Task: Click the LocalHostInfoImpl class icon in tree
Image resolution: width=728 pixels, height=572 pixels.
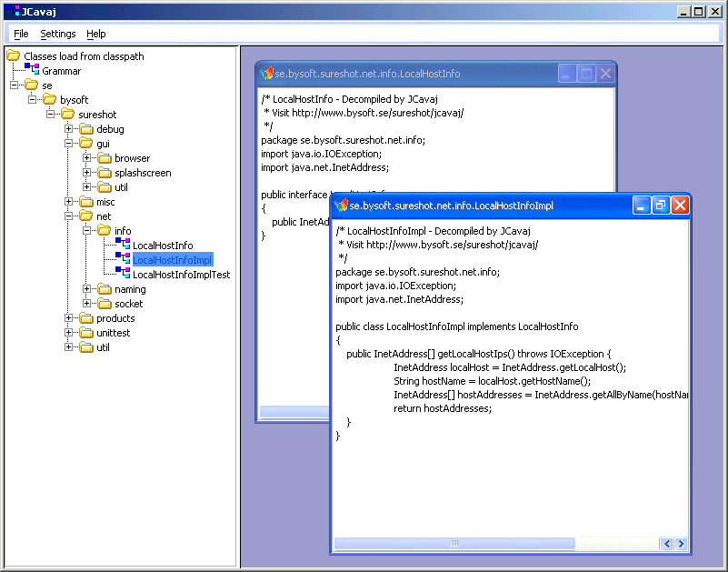Action: pos(123,258)
